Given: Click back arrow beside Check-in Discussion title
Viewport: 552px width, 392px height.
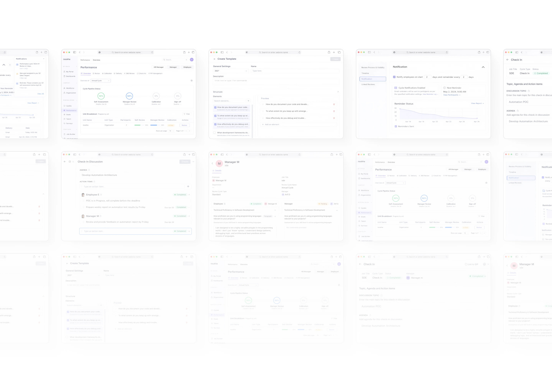Looking at the screenshot, I should coord(65,162).
